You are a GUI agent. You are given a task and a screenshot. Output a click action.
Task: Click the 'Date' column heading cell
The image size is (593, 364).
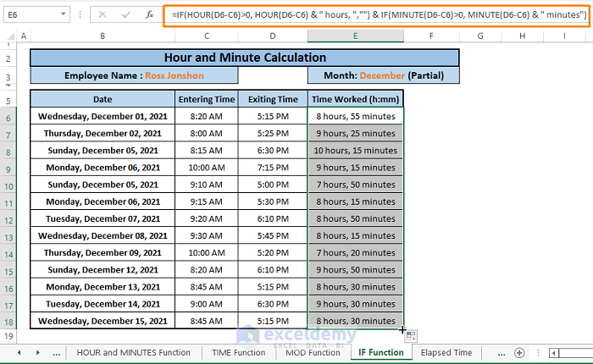click(x=103, y=99)
